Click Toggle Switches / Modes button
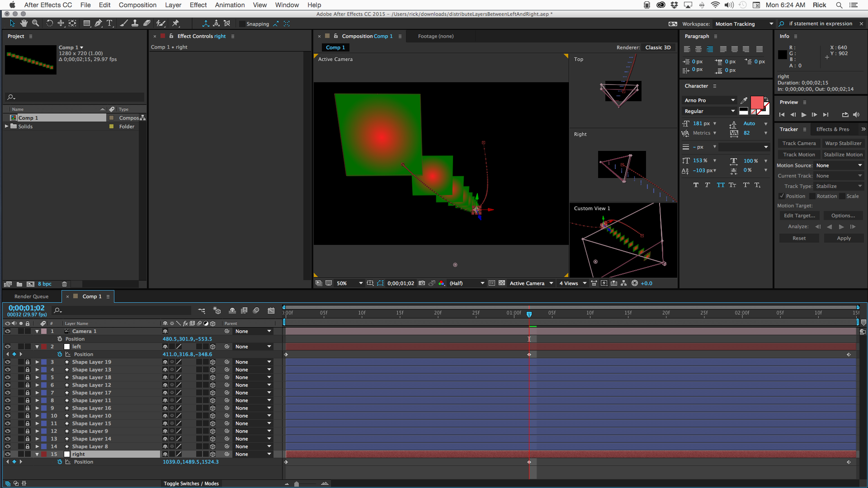868x488 pixels. pos(191,483)
